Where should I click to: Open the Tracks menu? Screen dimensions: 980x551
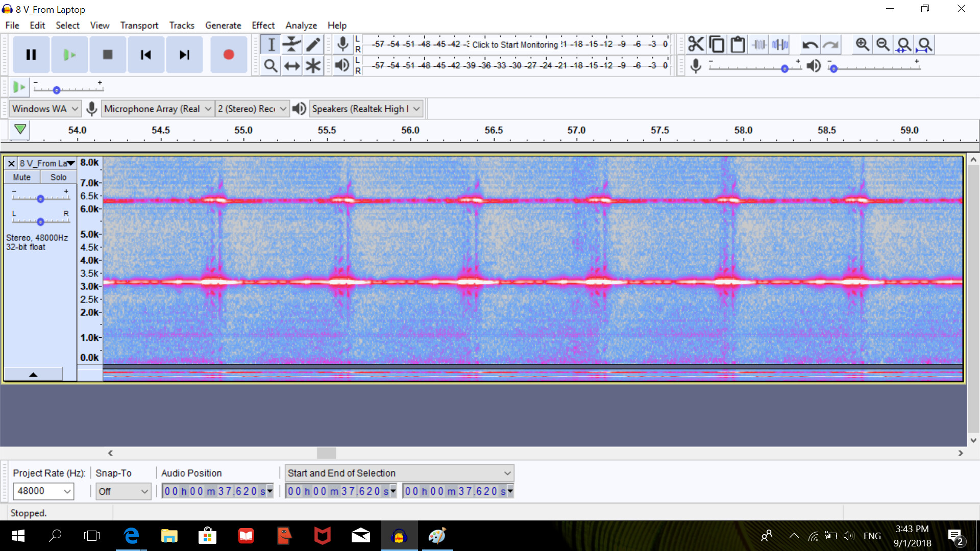coord(182,25)
